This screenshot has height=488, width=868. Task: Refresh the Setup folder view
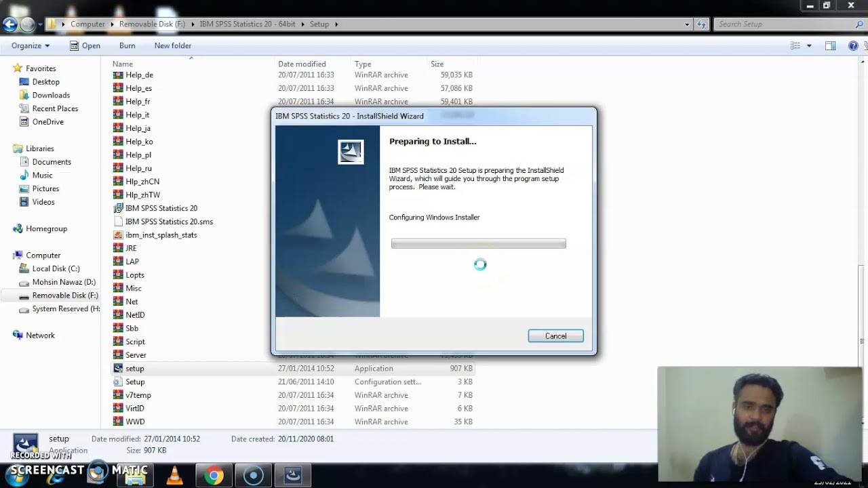click(x=703, y=24)
